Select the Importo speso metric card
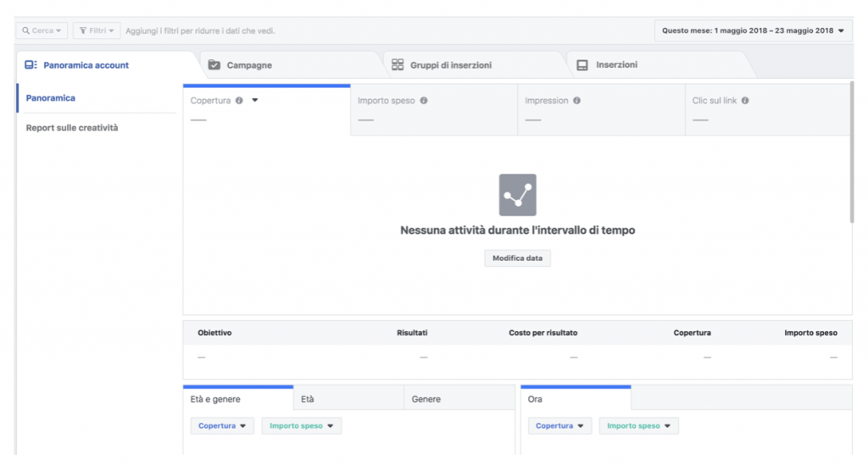 (434, 109)
